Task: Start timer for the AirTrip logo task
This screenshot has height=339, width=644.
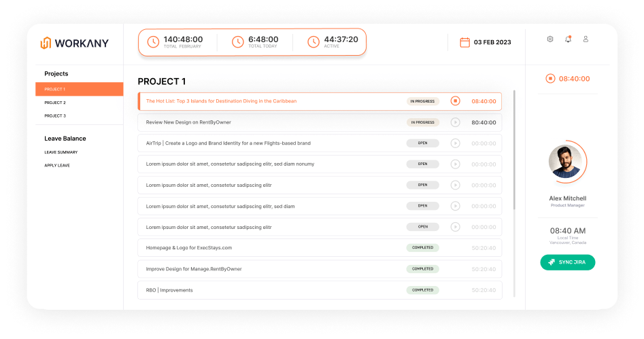Action: 455,143
